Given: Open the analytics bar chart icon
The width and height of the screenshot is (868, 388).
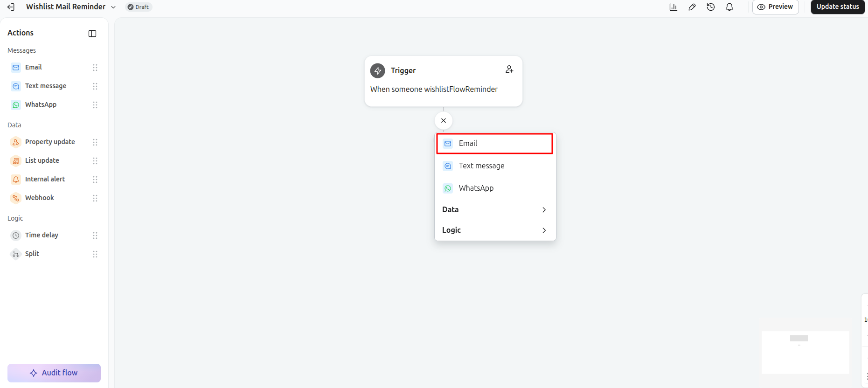Looking at the screenshot, I should (x=673, y=7).
